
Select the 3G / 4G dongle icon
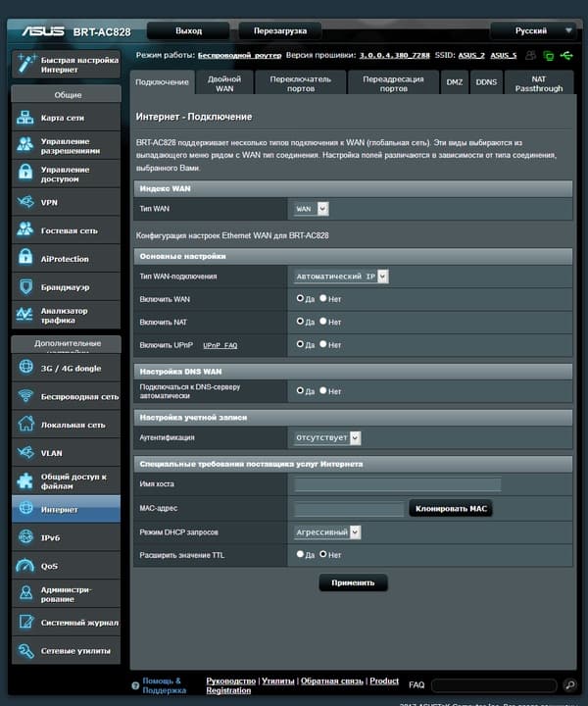(25, 368)
